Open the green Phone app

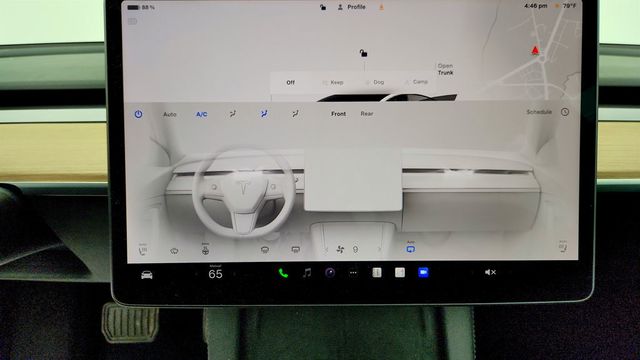click(283, 273)
